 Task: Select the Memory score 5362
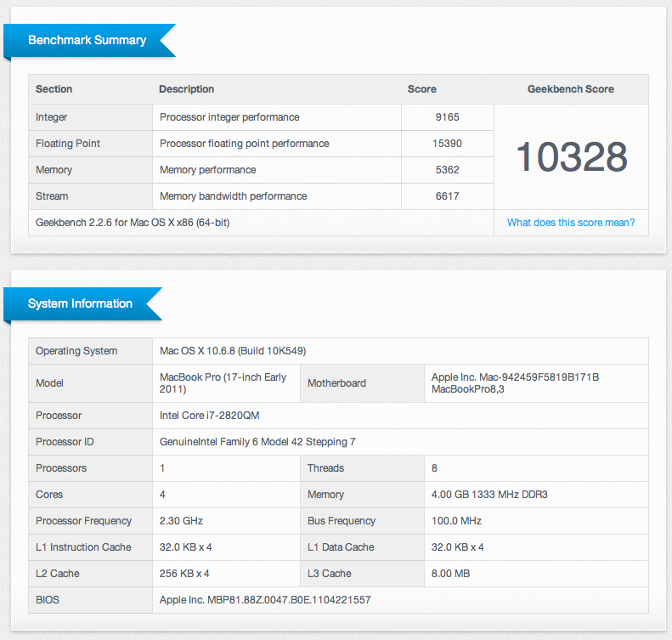coord(448,170)
